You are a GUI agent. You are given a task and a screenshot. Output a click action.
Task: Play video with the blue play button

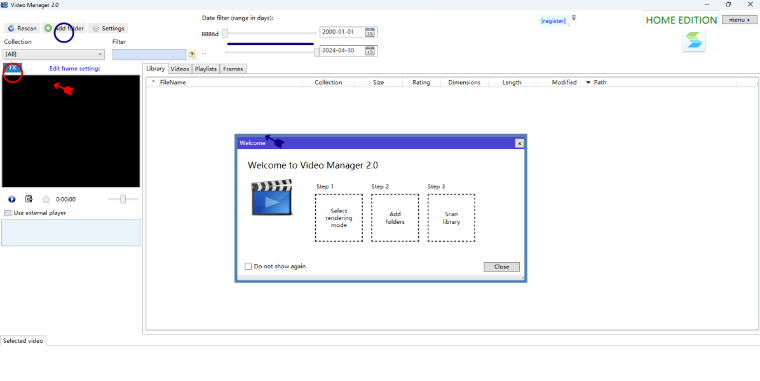pyautogui.click(x=12, y=199)
